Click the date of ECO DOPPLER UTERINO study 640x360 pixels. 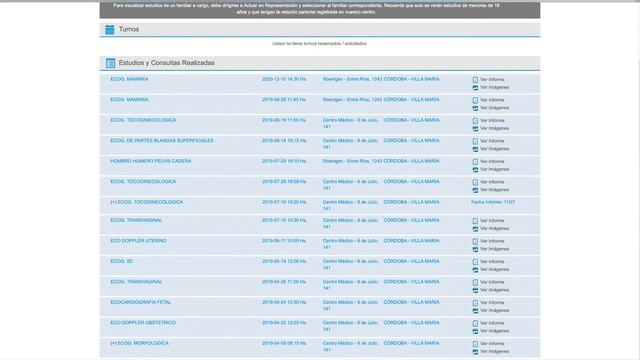pos(284,241)
